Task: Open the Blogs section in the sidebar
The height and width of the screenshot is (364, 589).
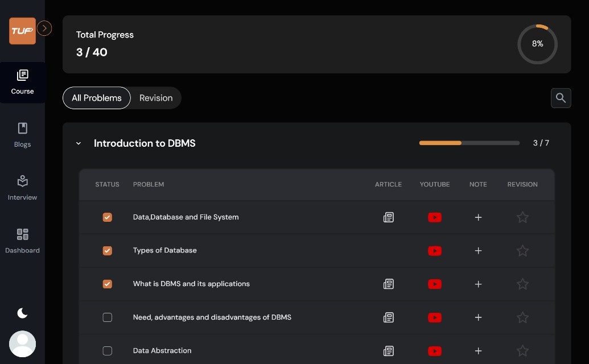Action: pyautogui.click(x=22, y=135)
